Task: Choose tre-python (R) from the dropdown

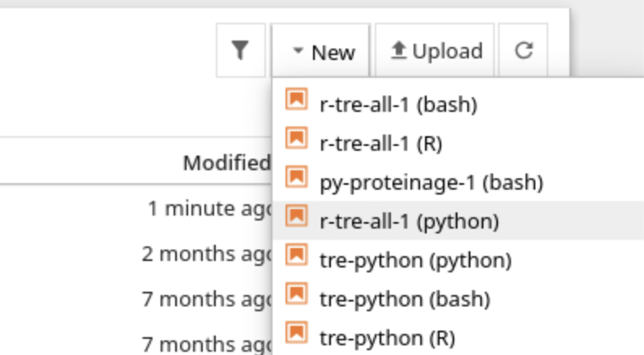Action: coord(387,337)
